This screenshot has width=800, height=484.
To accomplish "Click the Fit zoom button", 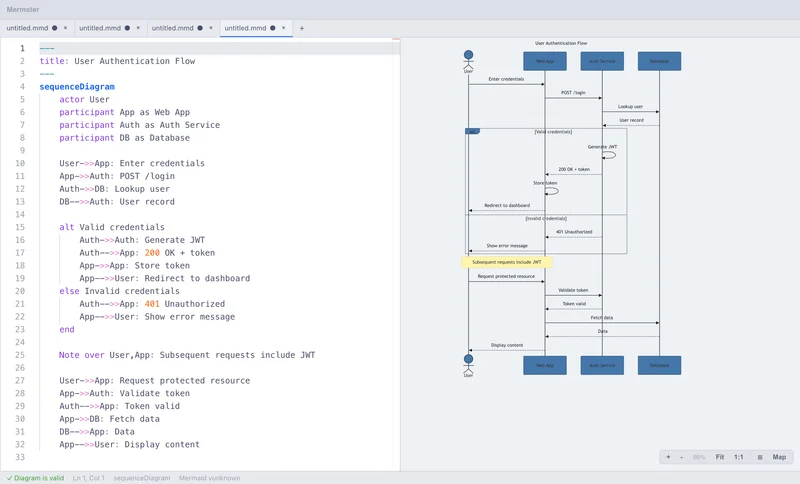I will click(x=719, y=457).
